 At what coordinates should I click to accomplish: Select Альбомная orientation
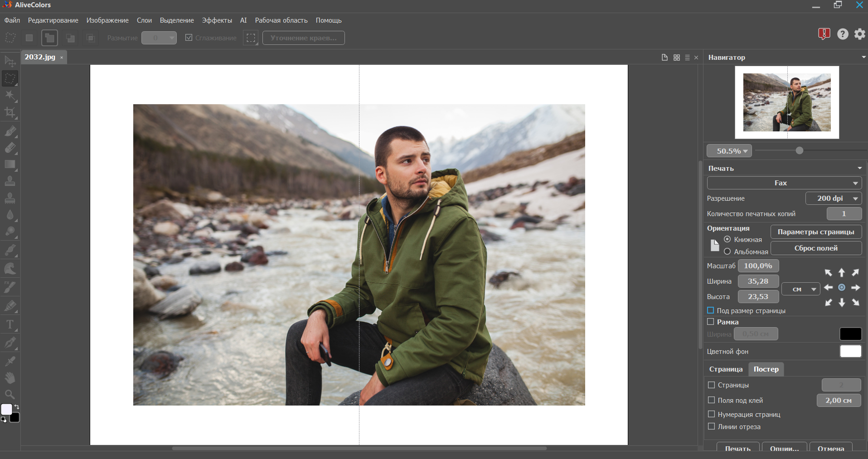pyautogui.click(x=727, y=251)
